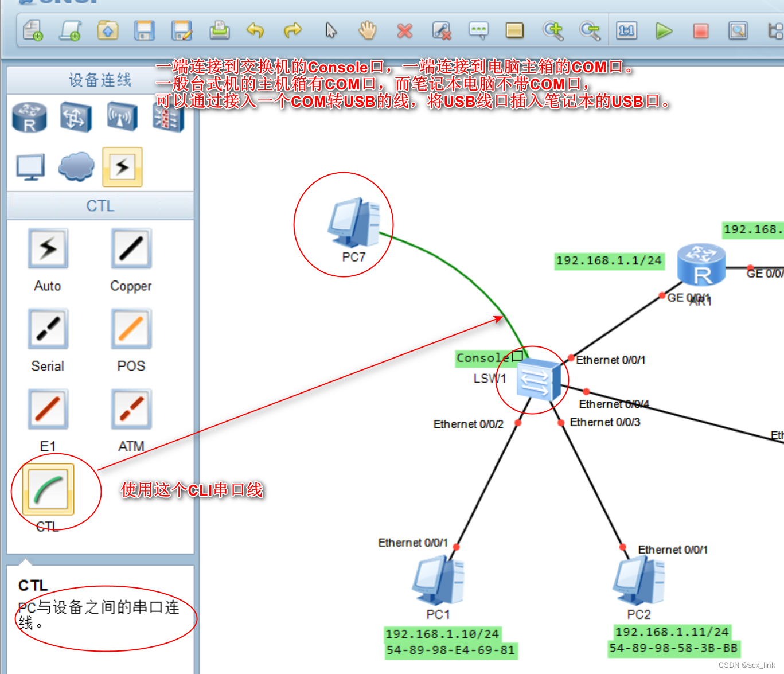The image size is (784, 674).
Task: Pick the ATM cable type
Action: coord(131,409)
